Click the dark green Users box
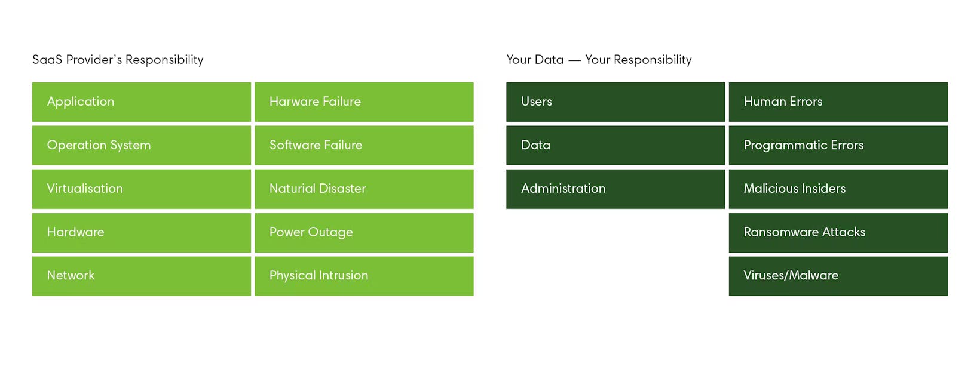 coord(615,102)
